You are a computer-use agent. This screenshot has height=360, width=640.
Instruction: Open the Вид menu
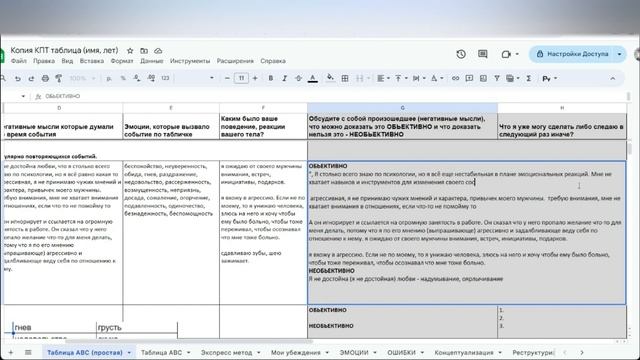coord(67,61)
